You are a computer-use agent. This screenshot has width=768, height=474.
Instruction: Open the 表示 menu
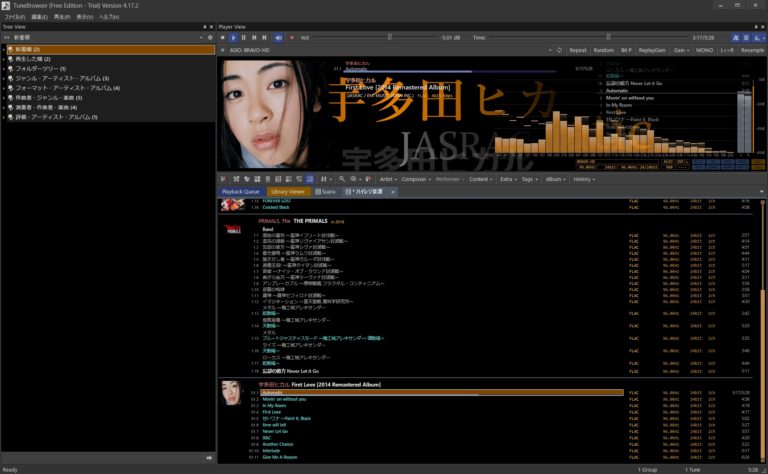coord(84,17)
